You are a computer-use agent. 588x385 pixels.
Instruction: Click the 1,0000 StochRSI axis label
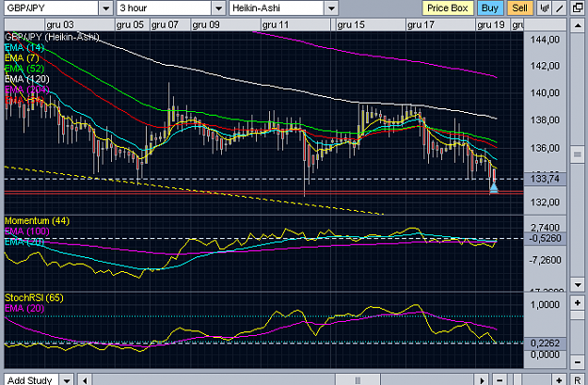click(x=545, y=304)
